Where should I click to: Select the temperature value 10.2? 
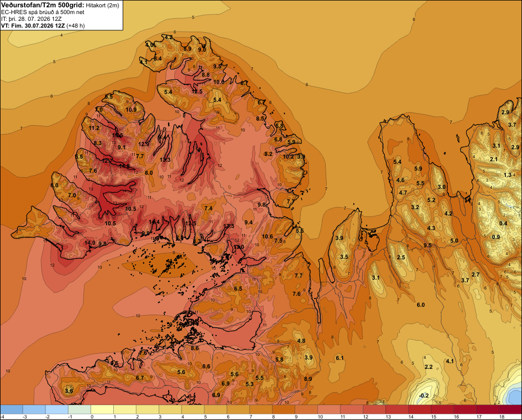pyautogui.click(x=289, y=157)
